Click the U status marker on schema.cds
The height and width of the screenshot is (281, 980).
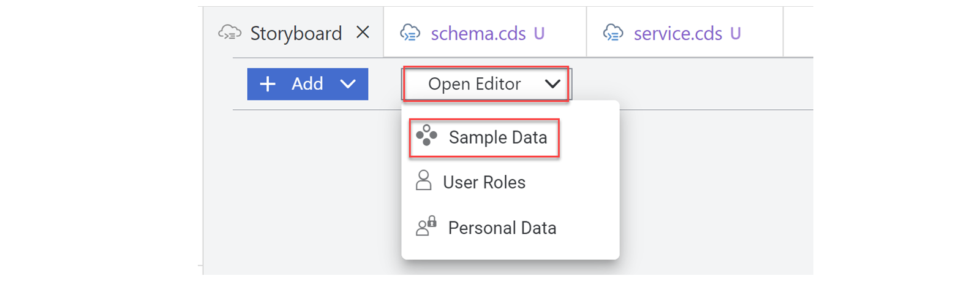pyautogui.click(x=539, y=33)
